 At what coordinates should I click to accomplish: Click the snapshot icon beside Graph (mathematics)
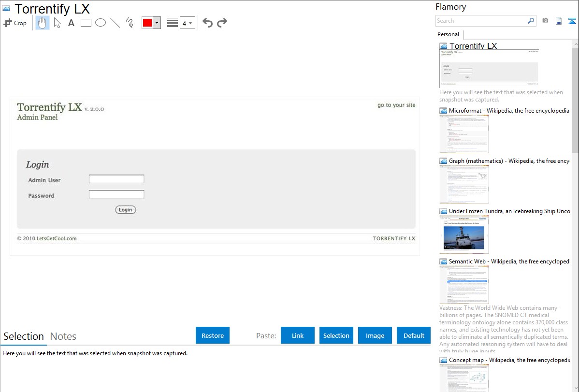coord(444,161)
